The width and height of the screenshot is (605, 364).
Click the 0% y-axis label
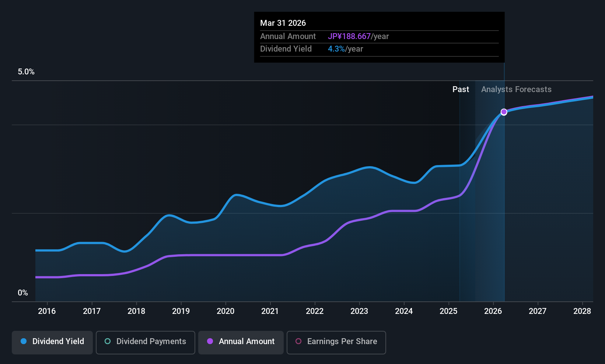(23, 293)
